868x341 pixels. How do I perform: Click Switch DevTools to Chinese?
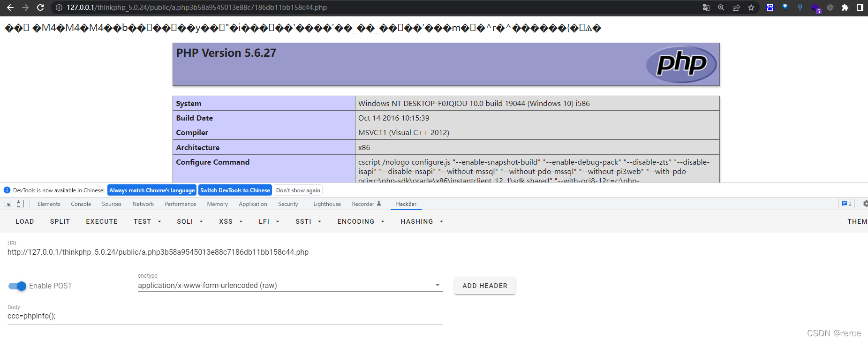coord(235,190)
